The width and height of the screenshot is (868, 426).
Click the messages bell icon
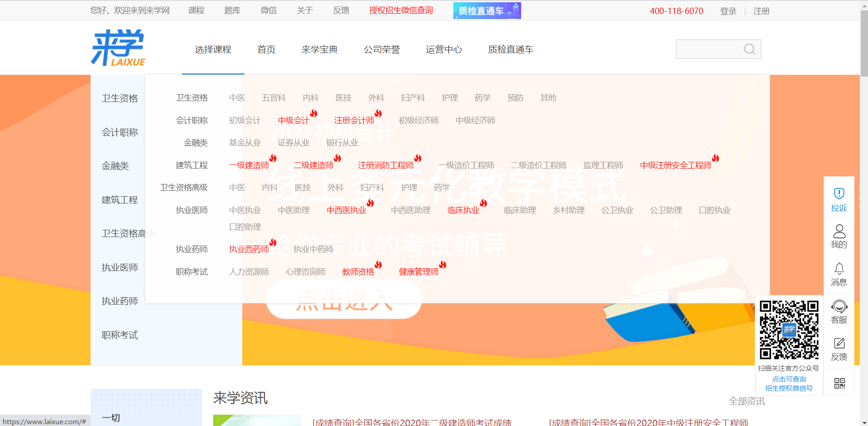pyautogui.click(x=839, y=269)
